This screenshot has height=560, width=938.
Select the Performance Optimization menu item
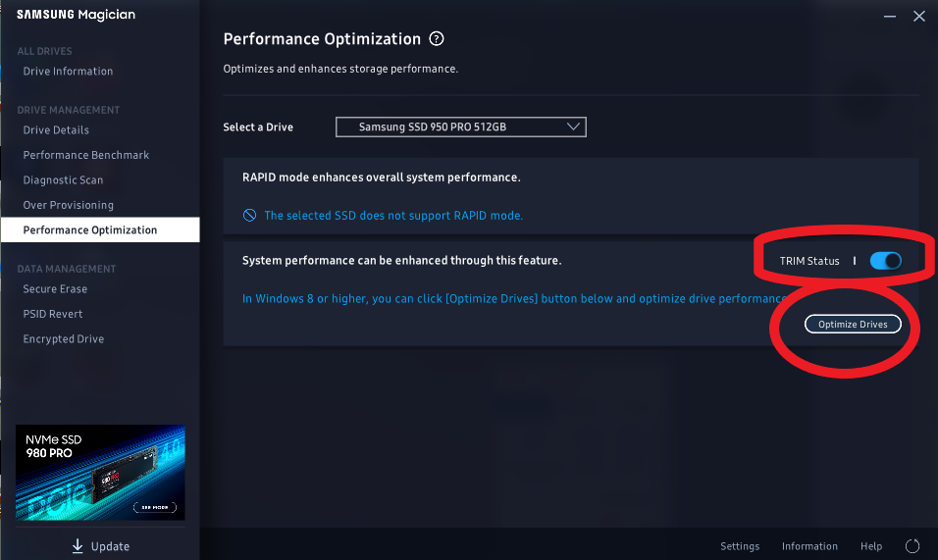100,229
